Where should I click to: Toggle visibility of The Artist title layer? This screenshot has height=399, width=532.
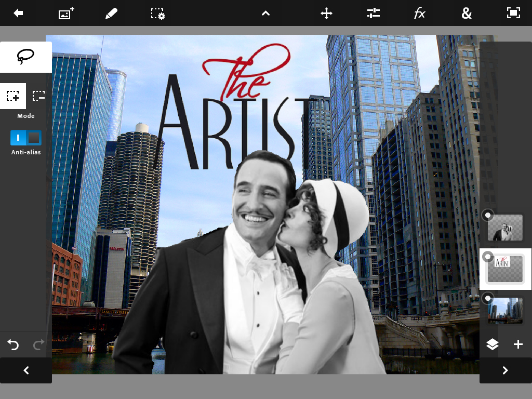point(487,257)
